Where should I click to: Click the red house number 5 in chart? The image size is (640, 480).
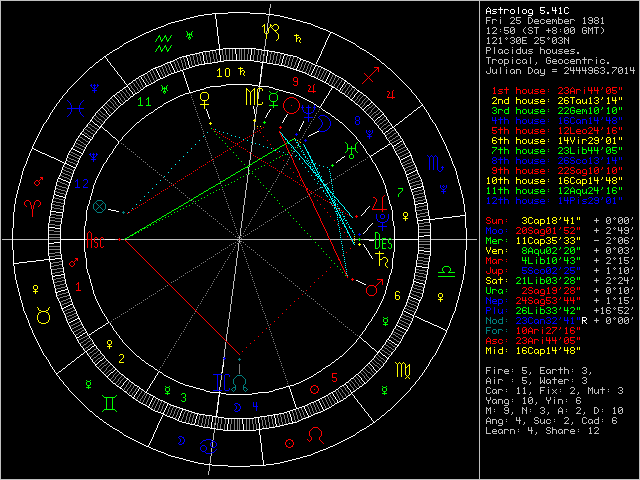[x=335, y=378]
